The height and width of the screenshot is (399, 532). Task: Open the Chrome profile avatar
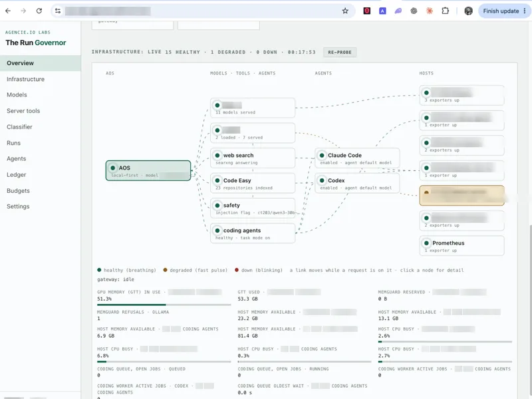click(x=469, y=11)
